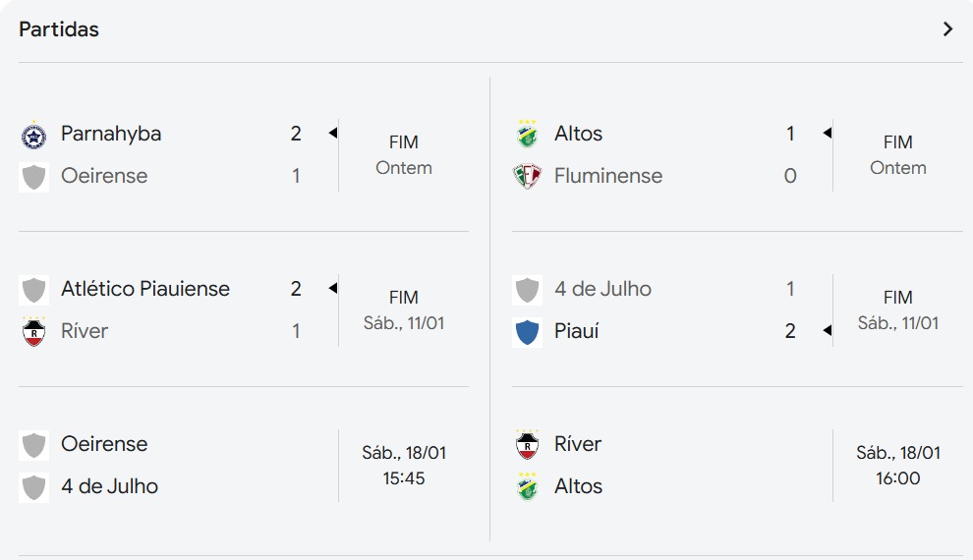Click the Parnahyba team crest icon
The width and height of the screenshot is (973, 560).
point(33,136)
